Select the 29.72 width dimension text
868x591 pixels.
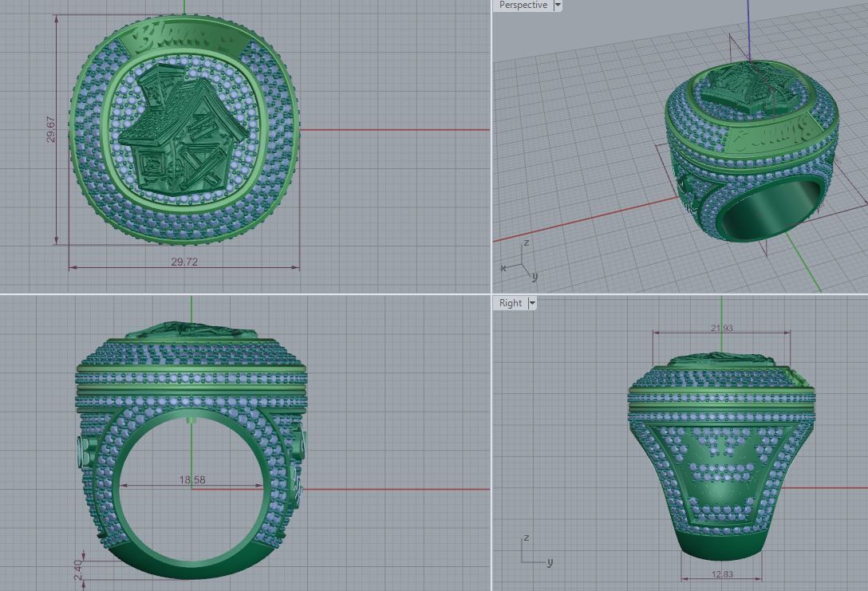[x=184, y=262]
